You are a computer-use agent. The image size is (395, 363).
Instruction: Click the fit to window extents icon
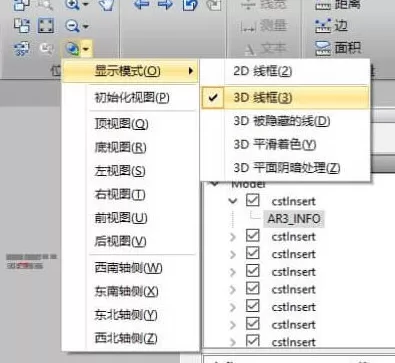pos(46,26)
